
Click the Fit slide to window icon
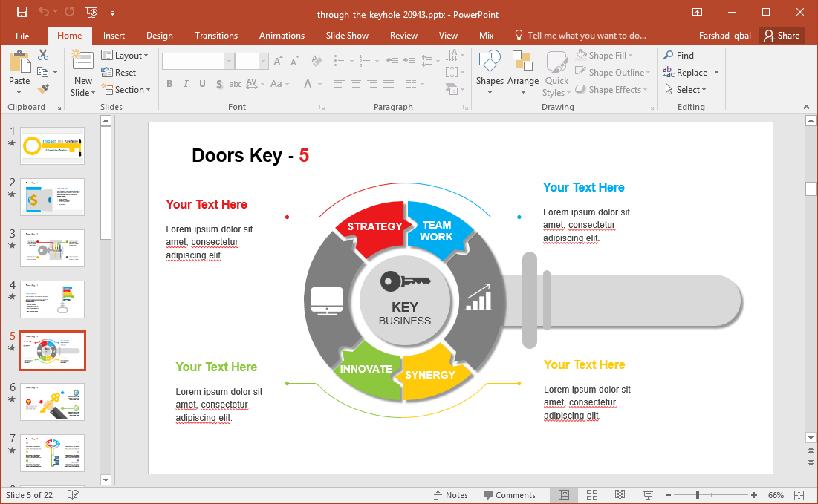pyautogui.click(x=799, y=495)
